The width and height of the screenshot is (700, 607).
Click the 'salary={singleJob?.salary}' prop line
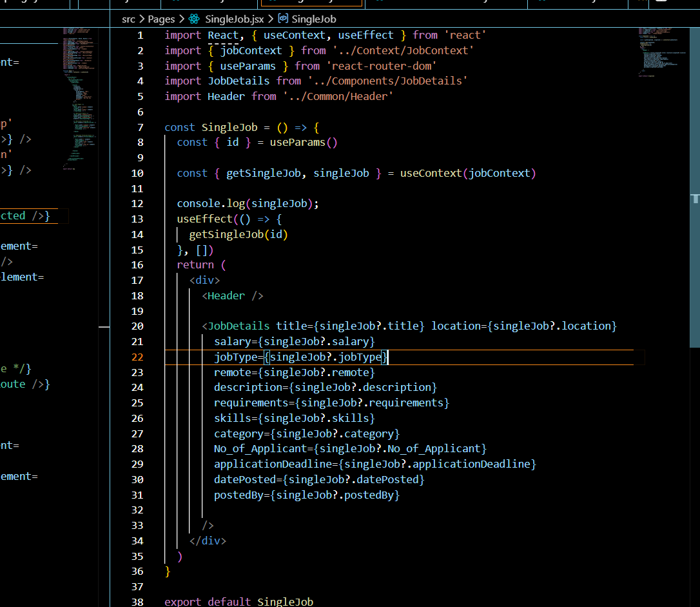tap(294, 342)
